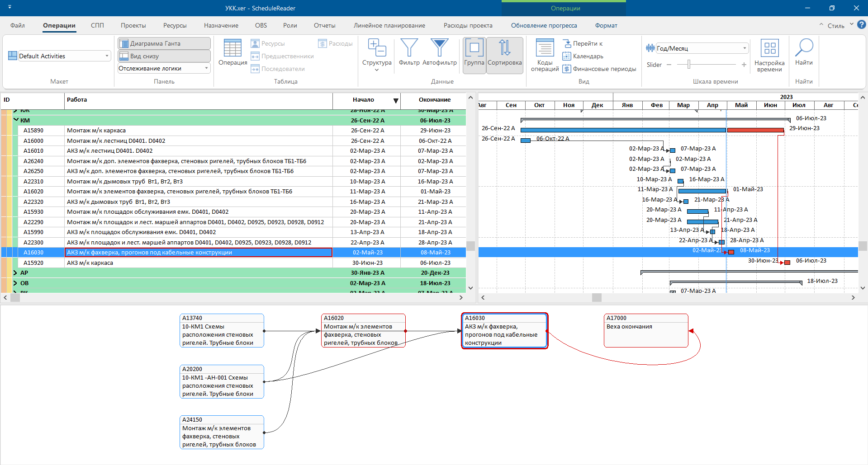Click the ID column header
The image size is (868, 465).
pos(33,100)
